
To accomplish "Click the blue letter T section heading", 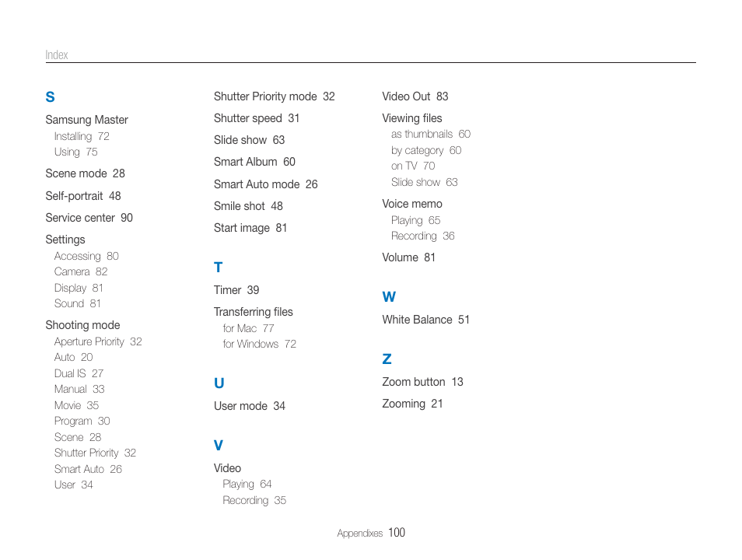I will (x=218, y=268).
